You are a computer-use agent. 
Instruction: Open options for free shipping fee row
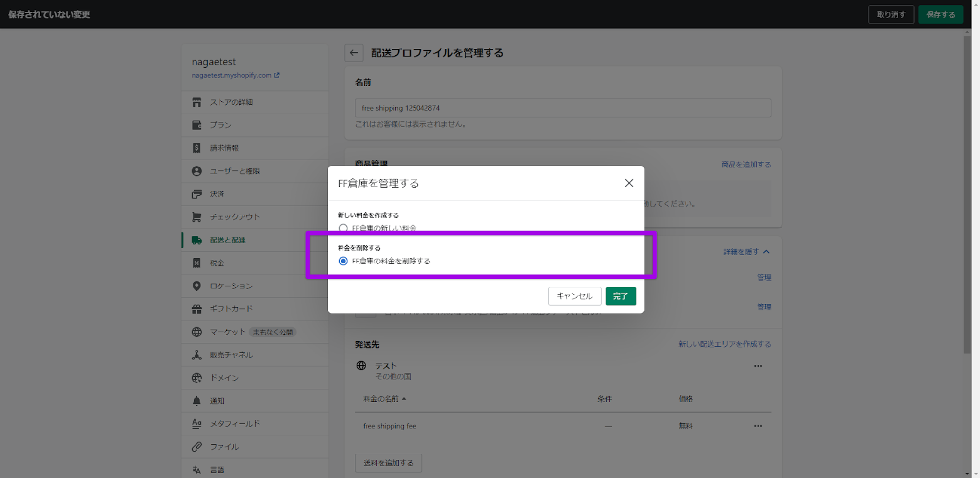(x=758, y=426)
